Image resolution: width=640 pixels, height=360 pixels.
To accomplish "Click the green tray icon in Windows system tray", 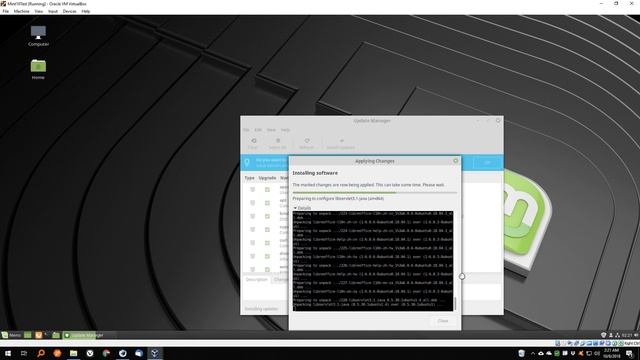I will click(557, 353).
